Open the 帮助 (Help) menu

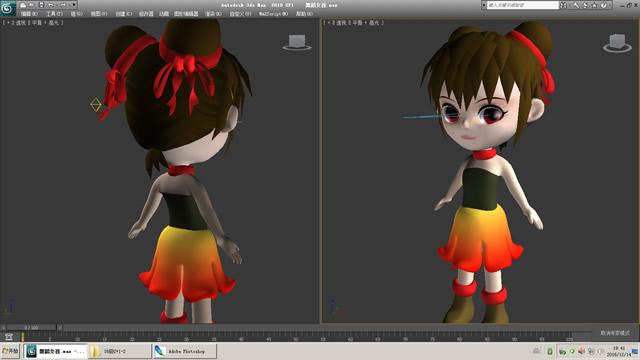pyautogui.click(x=304, y=14)
